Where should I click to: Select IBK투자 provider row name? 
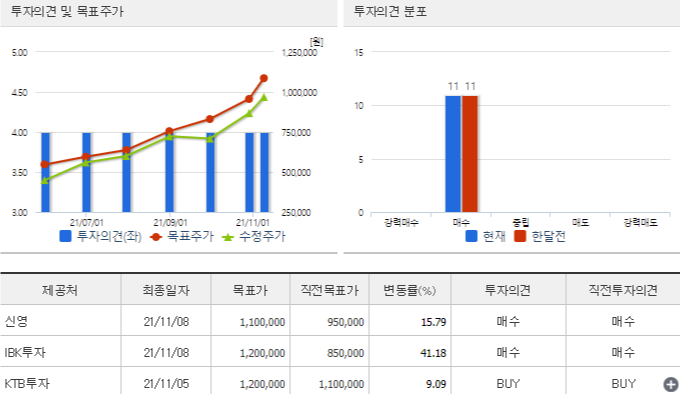tap(25, 352)
